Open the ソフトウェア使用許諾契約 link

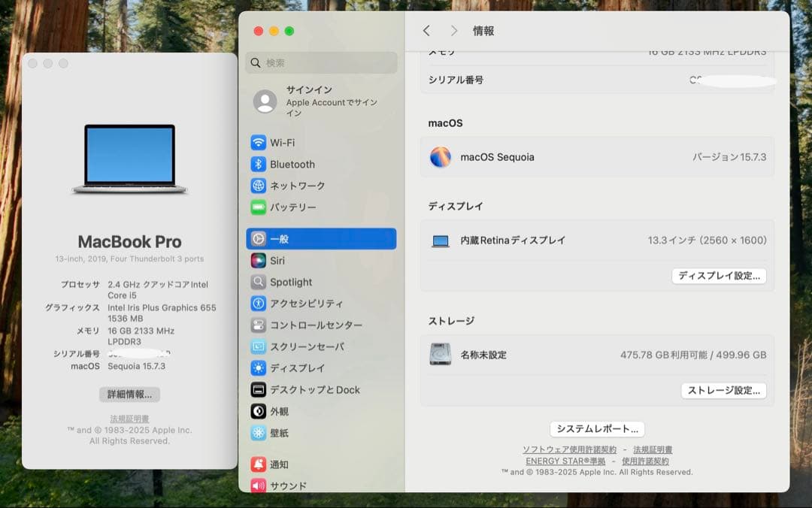coord(568,449)
